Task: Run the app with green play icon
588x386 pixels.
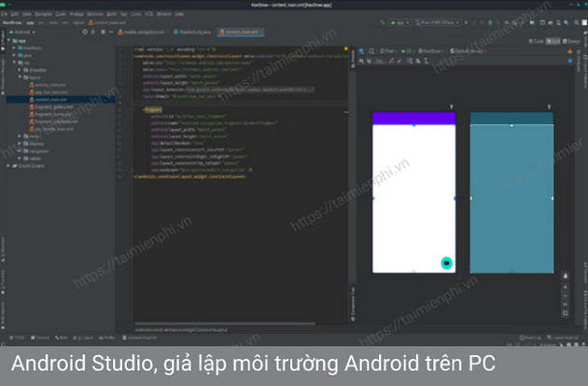Action: coord(466,23)
